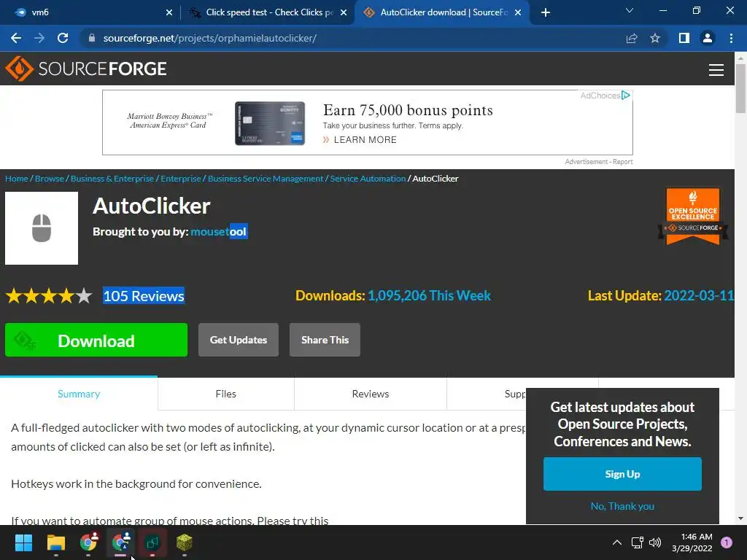Open the browser side panel
This screenshot has height=560, width=747.
pos(684,38)
